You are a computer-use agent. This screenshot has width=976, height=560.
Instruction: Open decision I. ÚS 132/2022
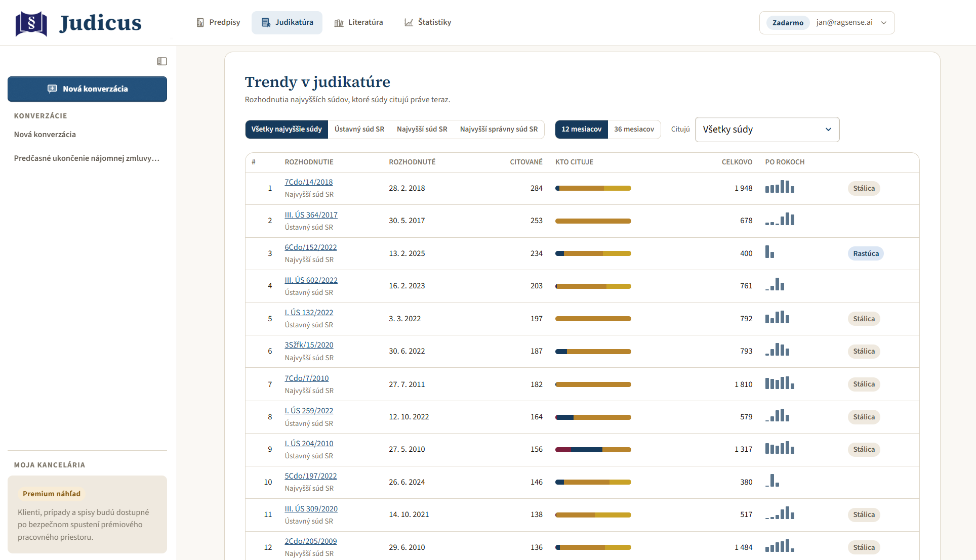tap(309, 313)
